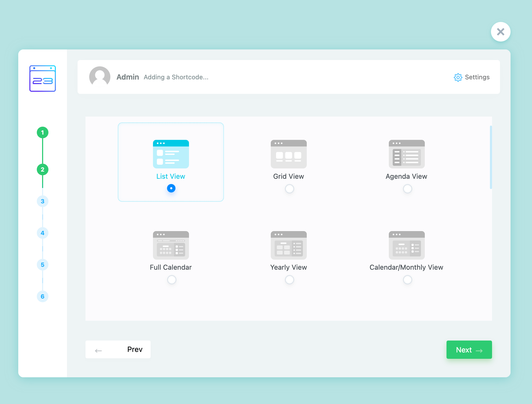The image size is (532, 404).
Task: Click the Yearly View layout icon
Action: (x=288, y=245)
